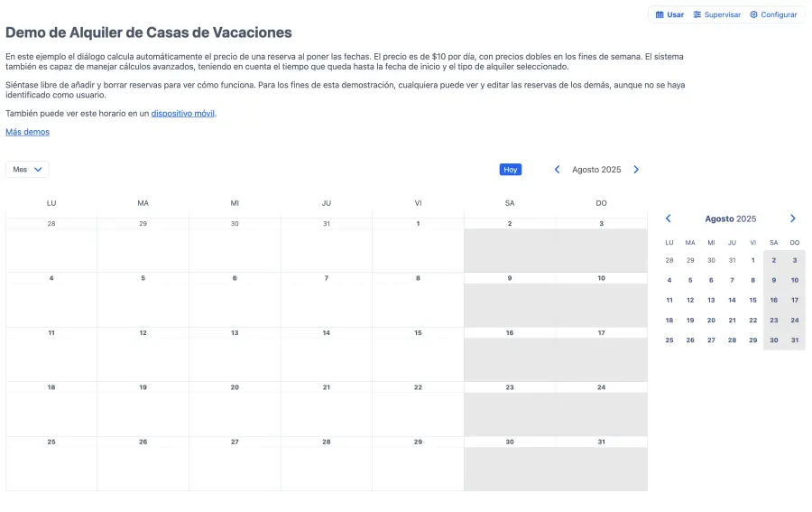Image resolution: width=812 pixels, height=512 pixels.
Task: Open the Más demos link
Action: coord(27,132)
